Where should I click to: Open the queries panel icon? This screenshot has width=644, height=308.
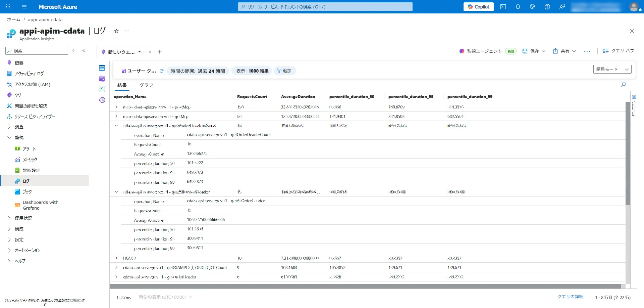102,79
